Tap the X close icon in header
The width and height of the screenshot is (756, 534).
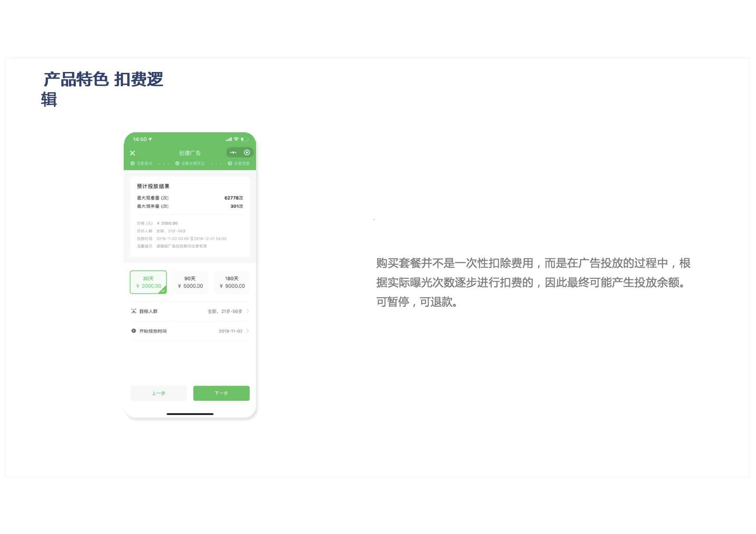coord(133,153)
